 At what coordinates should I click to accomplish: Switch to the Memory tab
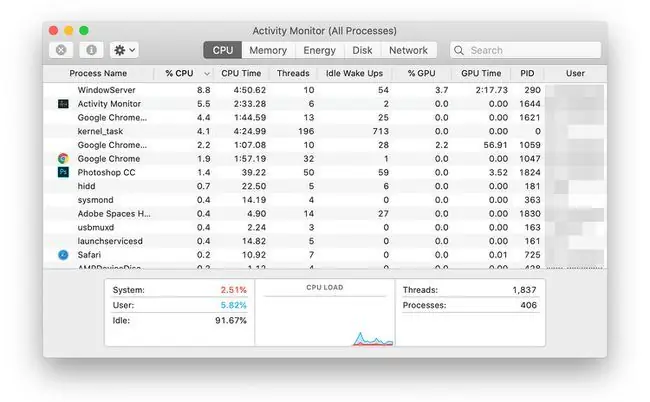click(268, 50)
